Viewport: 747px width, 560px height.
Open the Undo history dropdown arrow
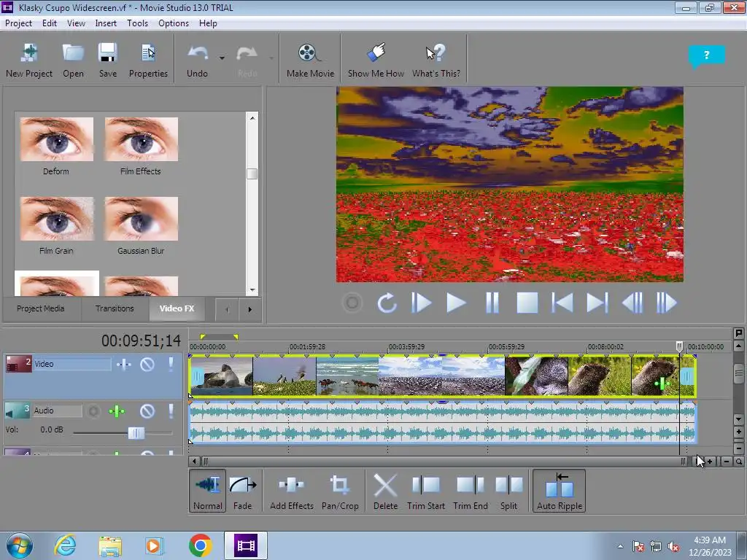tap(222, 58)
